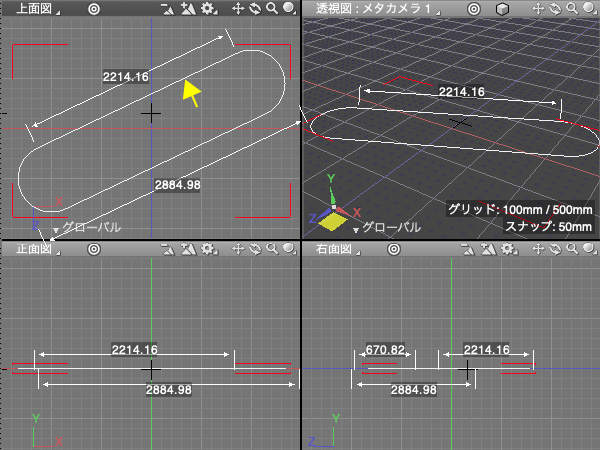Click the 2214.16 dimension label in 正面図
The height and width of the screenshot is (450, 600).
135,349
